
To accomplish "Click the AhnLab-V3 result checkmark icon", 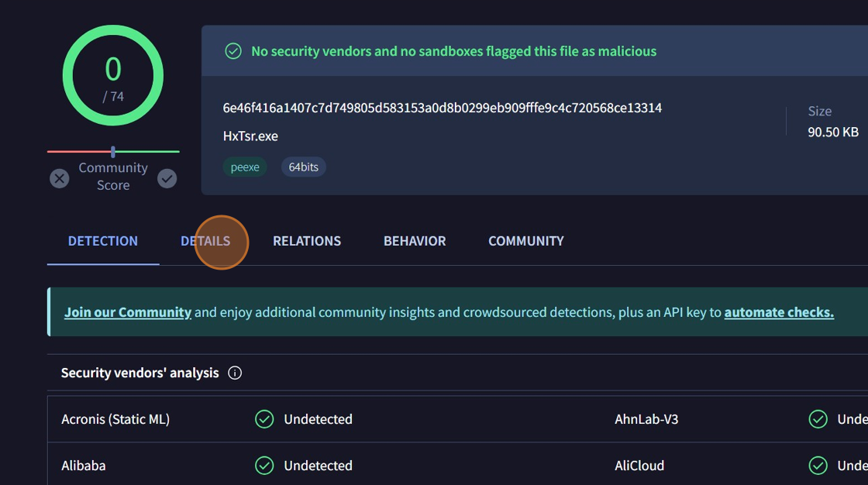I will pyautogui.click(x=818, y=419).
